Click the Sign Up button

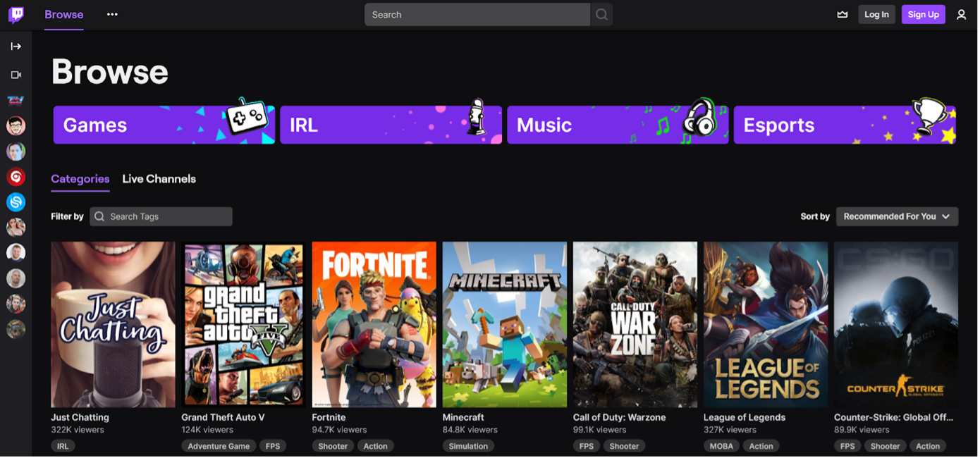[x=924, y=15]
